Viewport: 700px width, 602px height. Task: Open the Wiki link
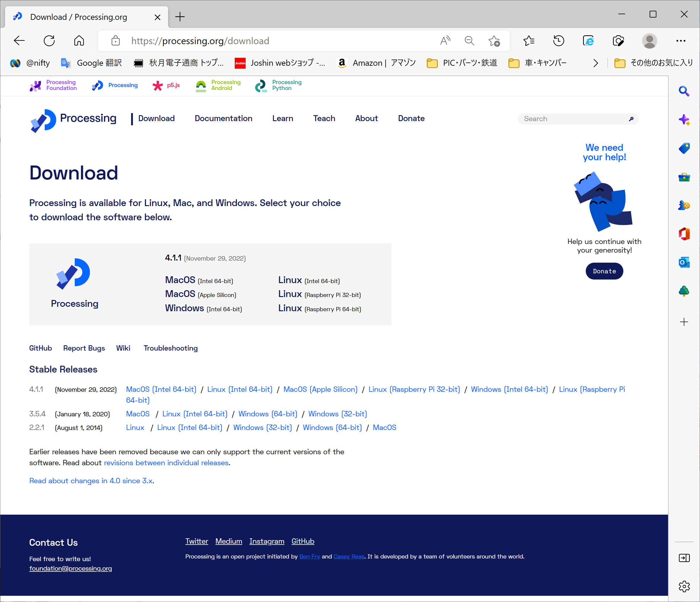point(123,348)
